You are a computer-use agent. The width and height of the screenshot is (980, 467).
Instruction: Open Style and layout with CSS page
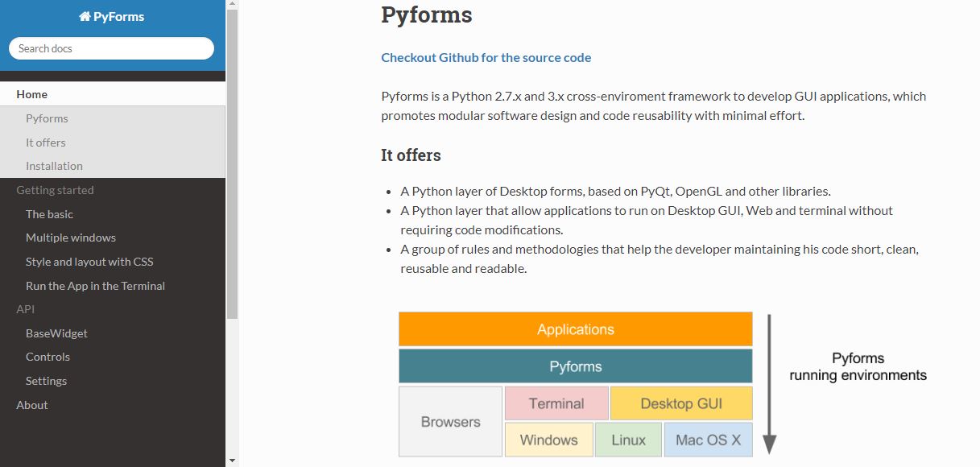coord(89,262)
